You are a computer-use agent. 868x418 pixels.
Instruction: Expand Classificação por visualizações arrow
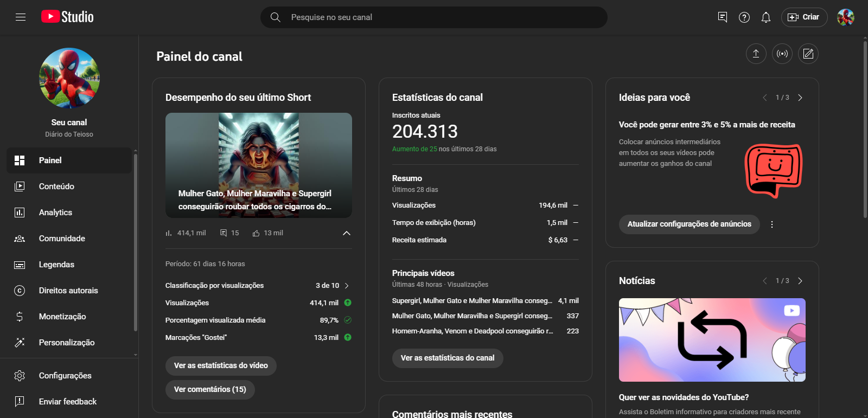[x=347, y=286]
